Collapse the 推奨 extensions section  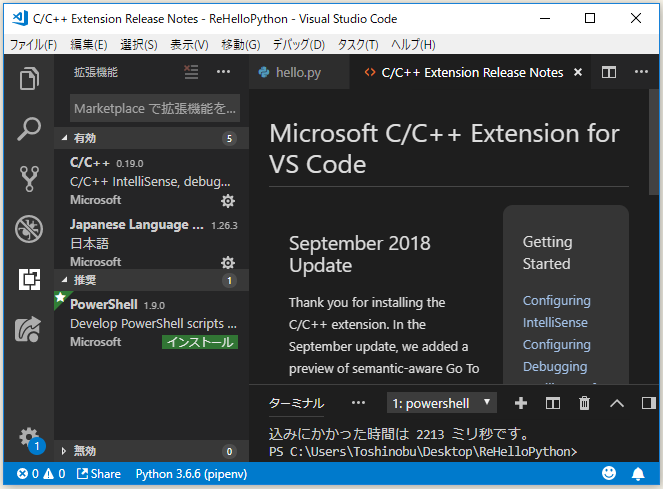[x=151, y=280]
